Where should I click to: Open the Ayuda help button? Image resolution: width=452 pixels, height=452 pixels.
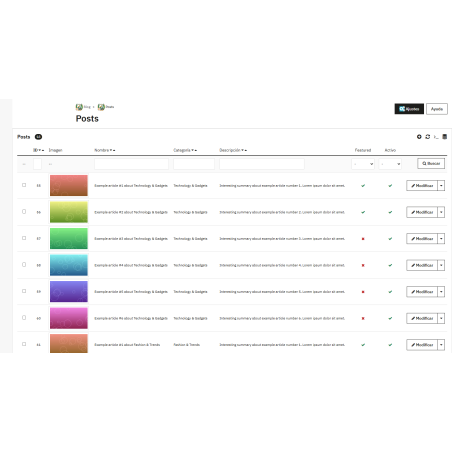437,109
